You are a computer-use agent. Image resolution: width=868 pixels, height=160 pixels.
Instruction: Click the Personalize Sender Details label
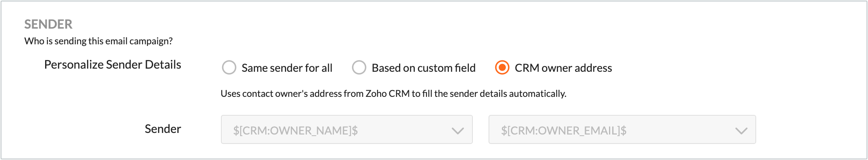click(113, 65)
